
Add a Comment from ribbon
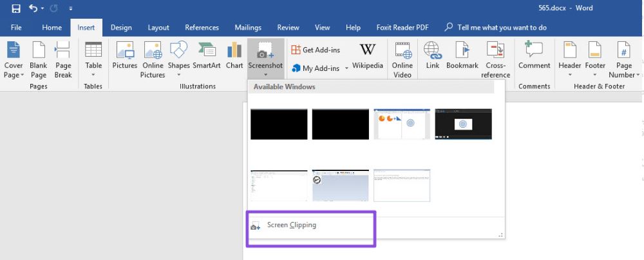(534, 55)
